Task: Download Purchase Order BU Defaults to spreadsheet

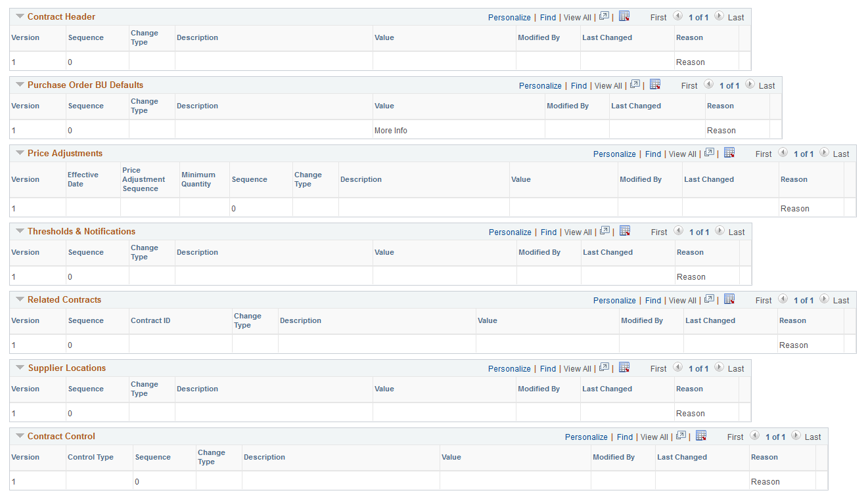Action: pos(655,85)
